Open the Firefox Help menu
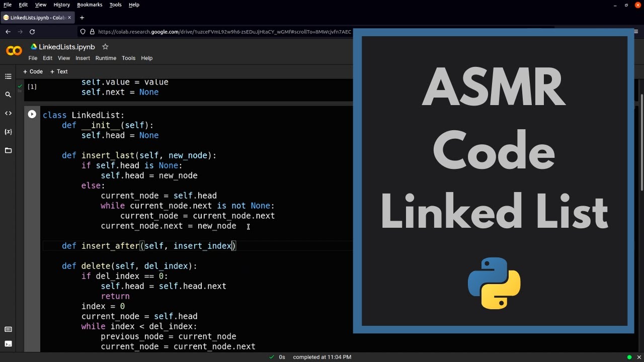The height and width of the screenshot is (362, 644). (134, 5)
